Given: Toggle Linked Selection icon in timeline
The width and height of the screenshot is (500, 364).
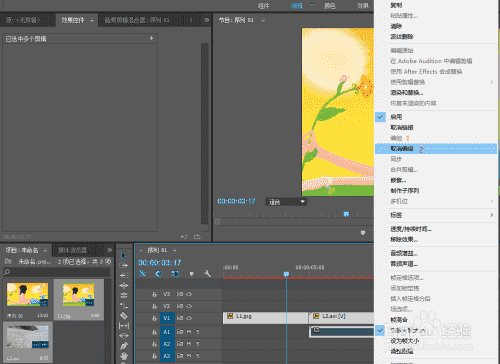Looking at the screenshot, I should point(175,274).
